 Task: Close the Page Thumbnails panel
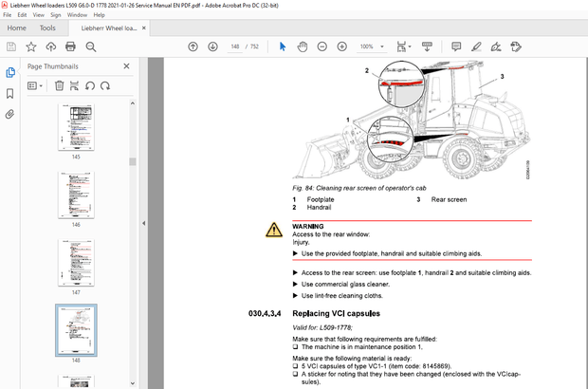[126, 66]
